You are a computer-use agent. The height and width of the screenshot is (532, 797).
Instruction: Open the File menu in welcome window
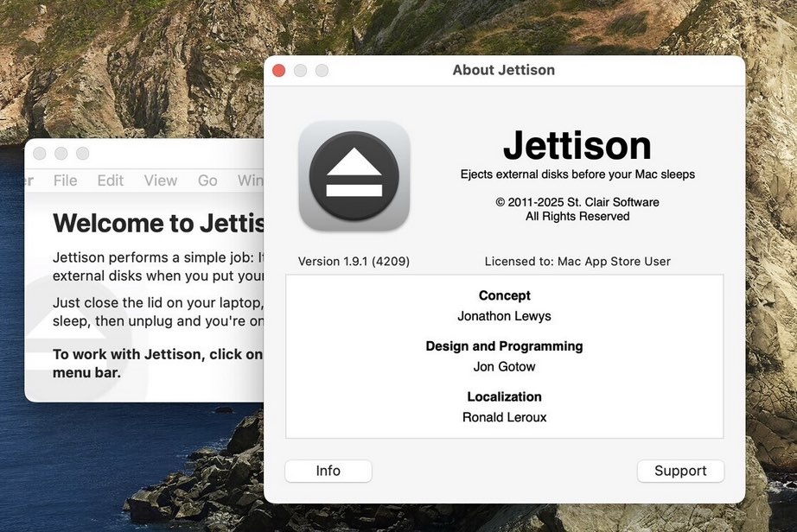tap(65, 180)
